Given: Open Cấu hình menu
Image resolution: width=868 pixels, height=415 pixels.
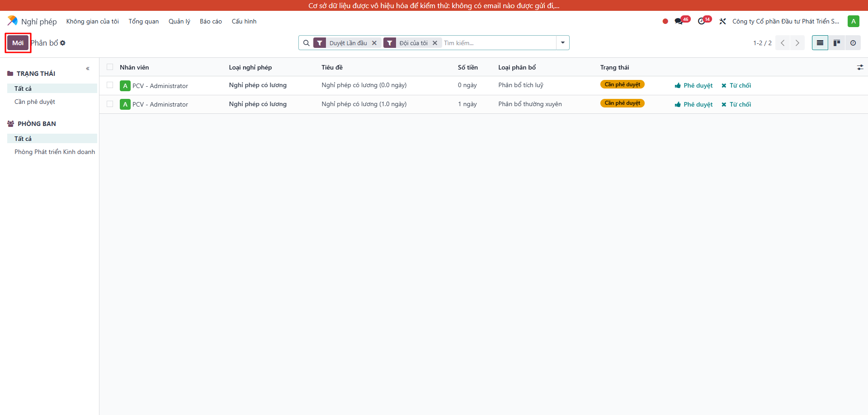Looking at the screenshot, I should pyautogui.click(x=244, y=21).
